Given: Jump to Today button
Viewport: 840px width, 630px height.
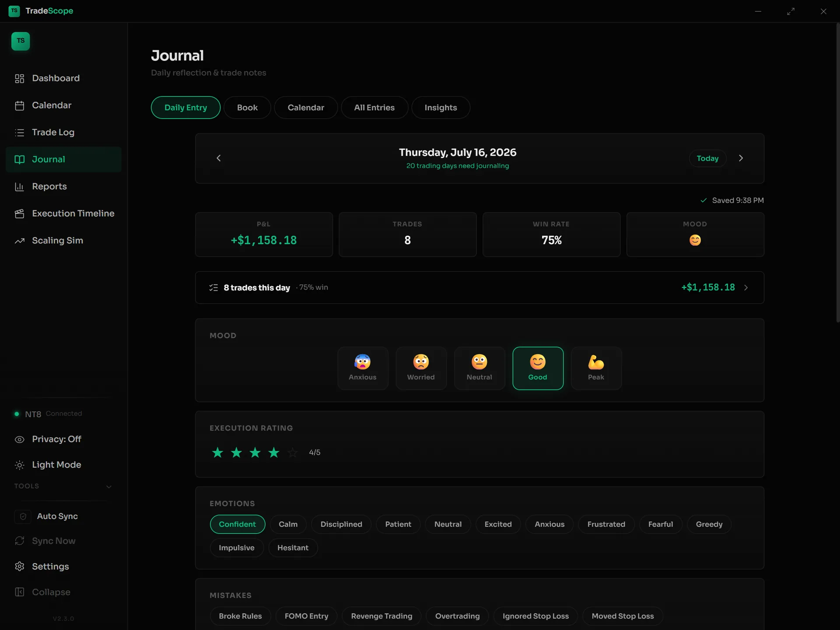Looking at the screenshot, I should coord(707,158).
